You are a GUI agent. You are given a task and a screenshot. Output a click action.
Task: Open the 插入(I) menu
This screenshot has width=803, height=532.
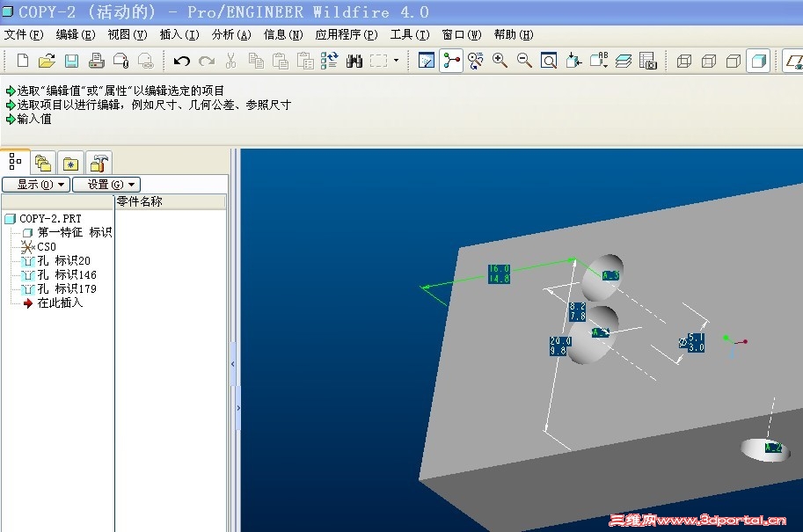coord(179,35)
